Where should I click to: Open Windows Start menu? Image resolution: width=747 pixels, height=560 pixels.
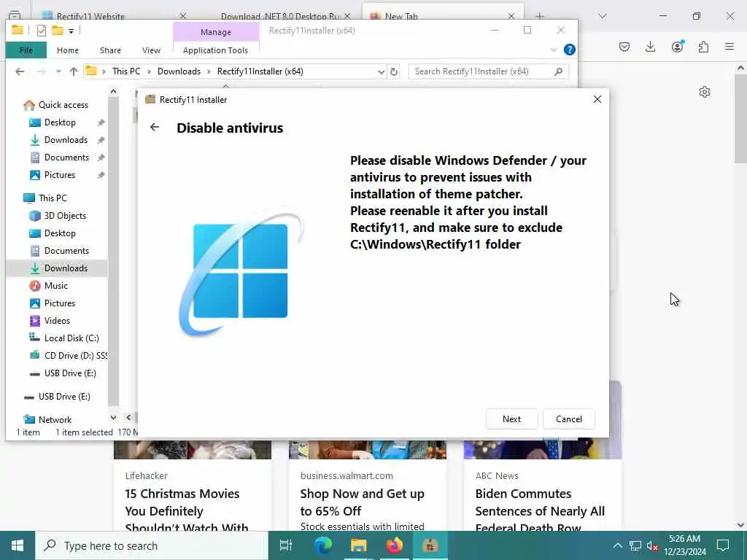point(18,545)
